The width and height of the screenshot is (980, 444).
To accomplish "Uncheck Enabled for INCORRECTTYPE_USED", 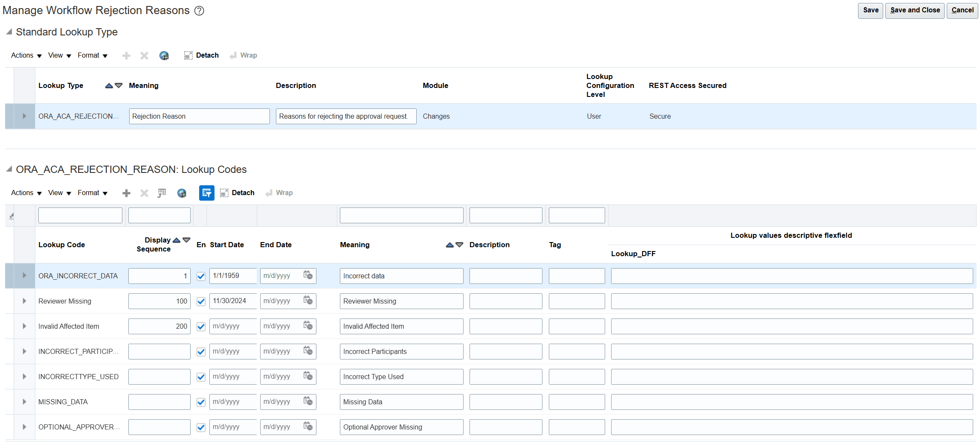I will pyautogui.click(x=201, y=377).
